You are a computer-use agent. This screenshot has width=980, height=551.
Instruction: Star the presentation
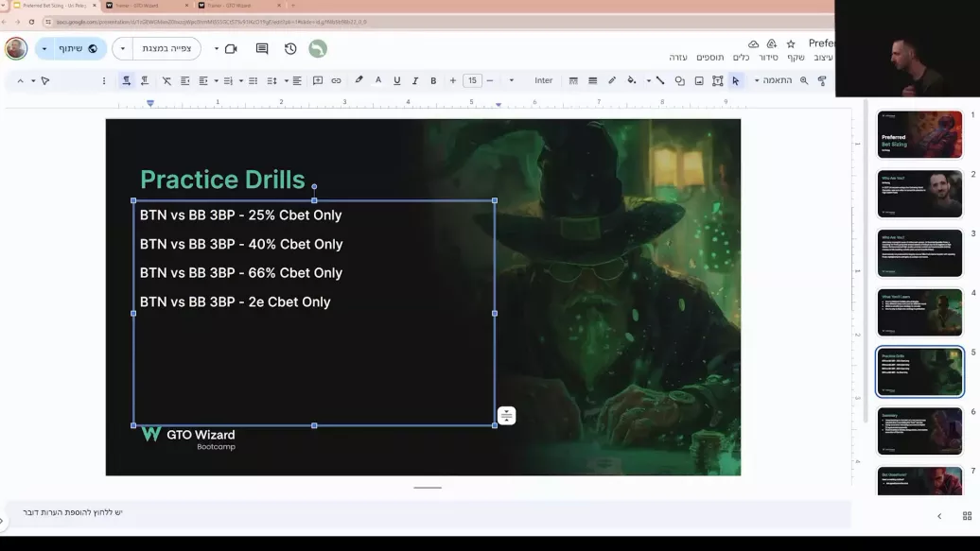pos(791,43)
